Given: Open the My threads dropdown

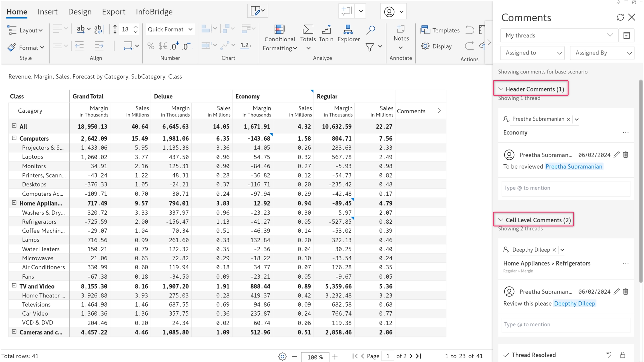Looking at the screenshot, I should 559,35.
